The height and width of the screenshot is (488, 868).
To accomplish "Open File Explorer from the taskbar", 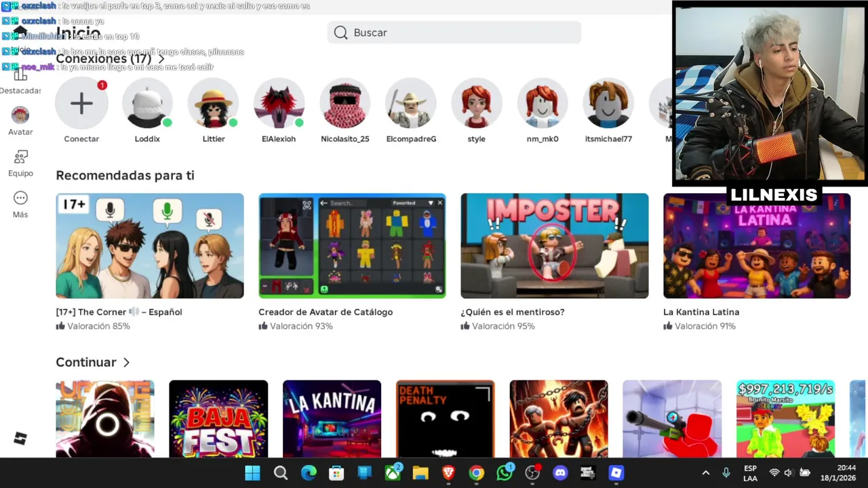I will pyautogui.click(x=420, y=473).
